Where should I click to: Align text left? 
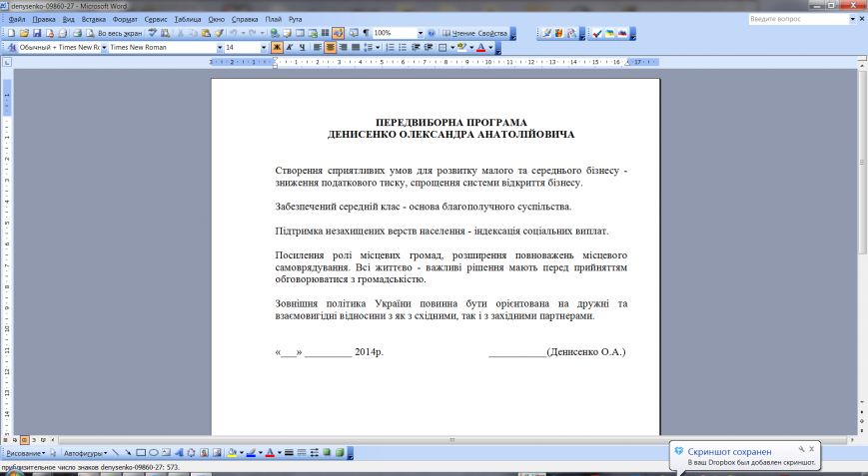point(318,48)
